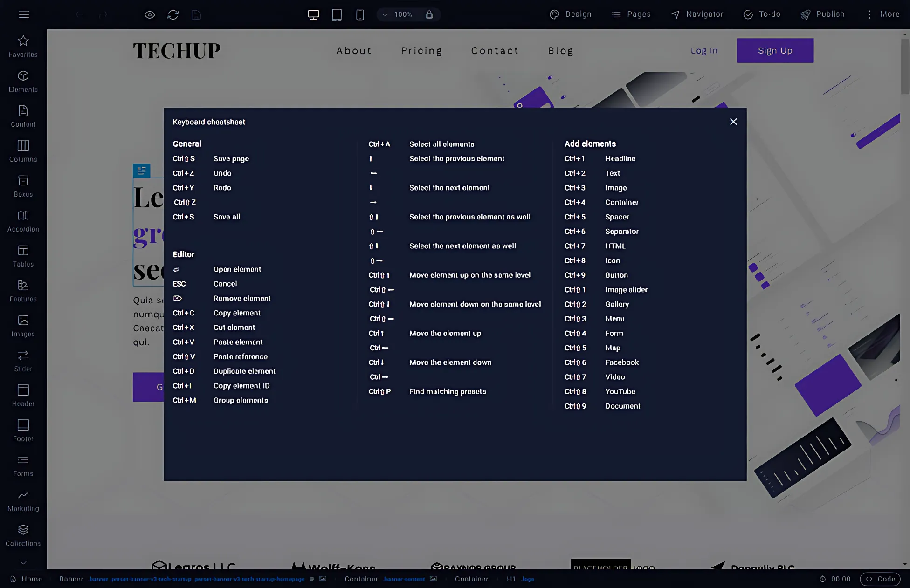Viewport: 910px width, 588px height.
Task: Open the Marketing sidebar panel
Action: tap(23, 499)
